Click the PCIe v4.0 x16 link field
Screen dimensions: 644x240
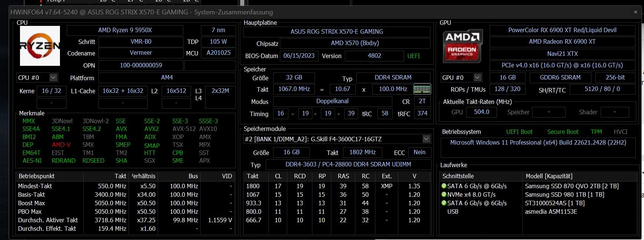[x=562, y=65]
